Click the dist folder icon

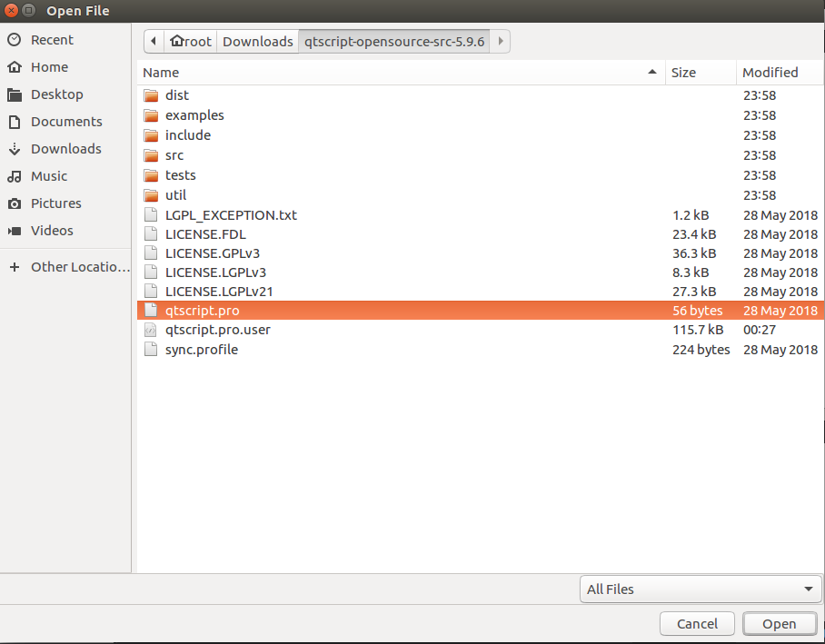151,95
